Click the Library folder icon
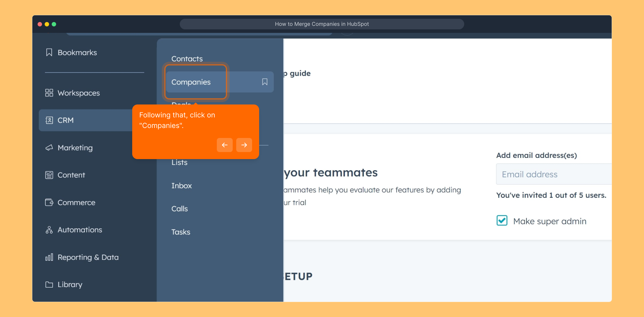This screenshot has height=317, width=644. coord(49,285)
